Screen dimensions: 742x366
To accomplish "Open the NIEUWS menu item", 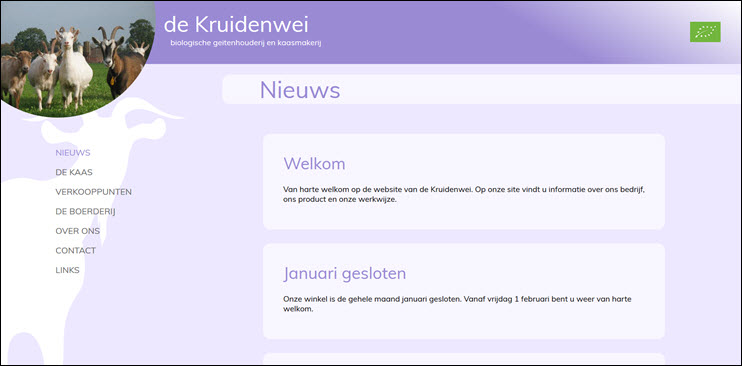I will point(73,153).
